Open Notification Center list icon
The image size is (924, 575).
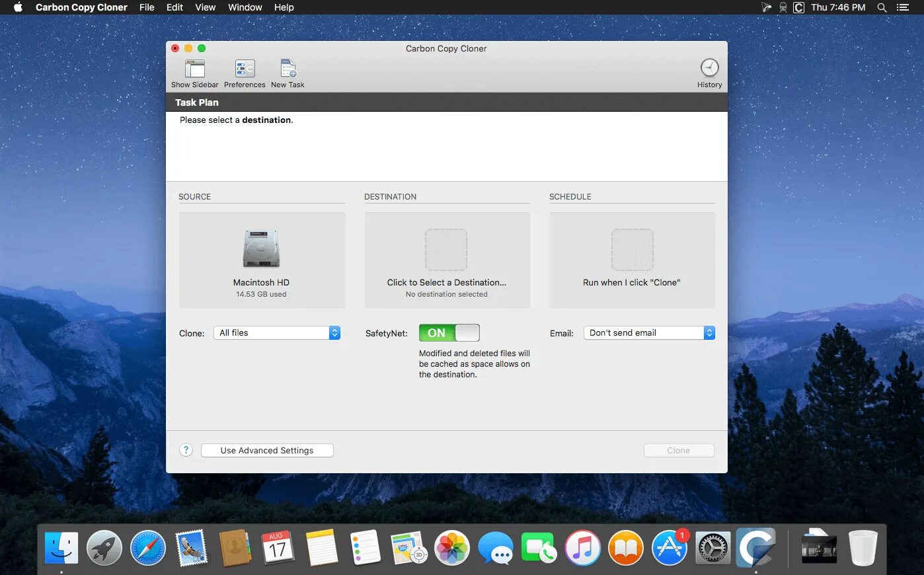[x=903, y=7]
